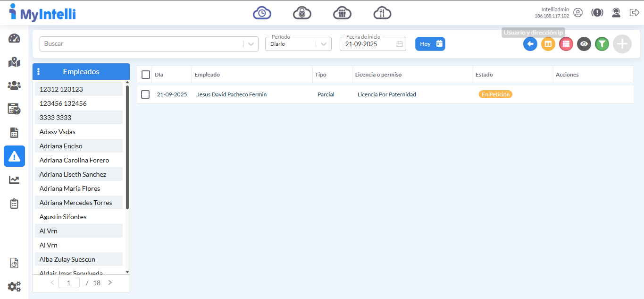644x299 pixels.
Task: Open the settings gears icon
Action: (x=14, y=286)
